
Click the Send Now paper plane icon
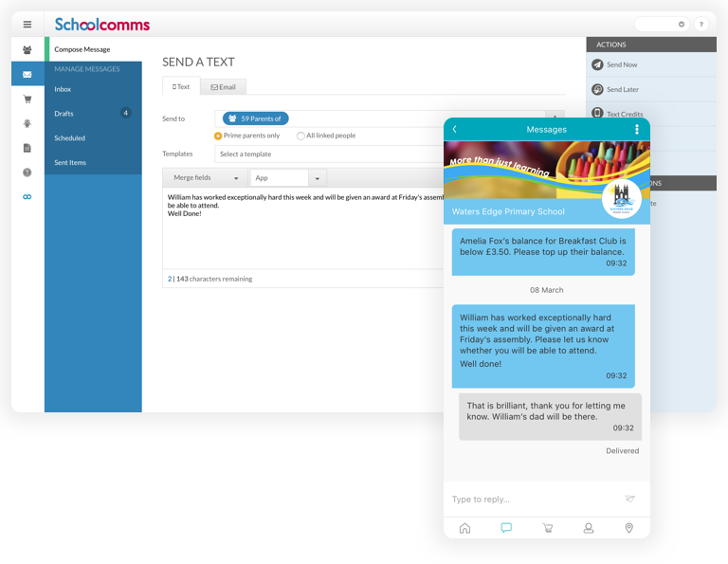[x=597, y=64]
